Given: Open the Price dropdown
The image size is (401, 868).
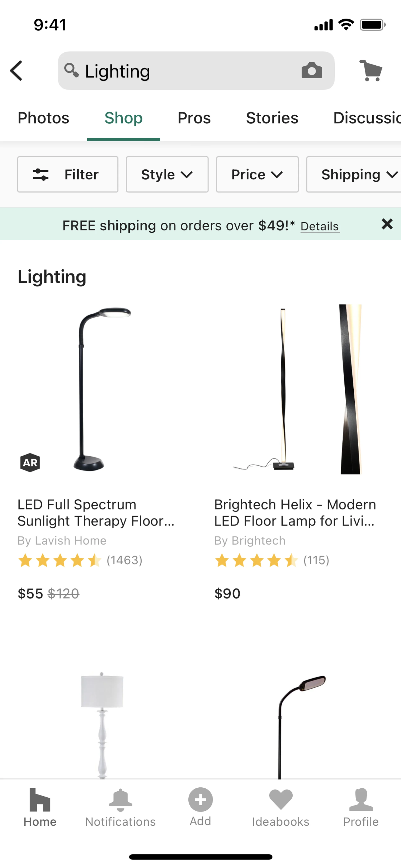Looking at the screenshot, I should [x=257, y=175].
